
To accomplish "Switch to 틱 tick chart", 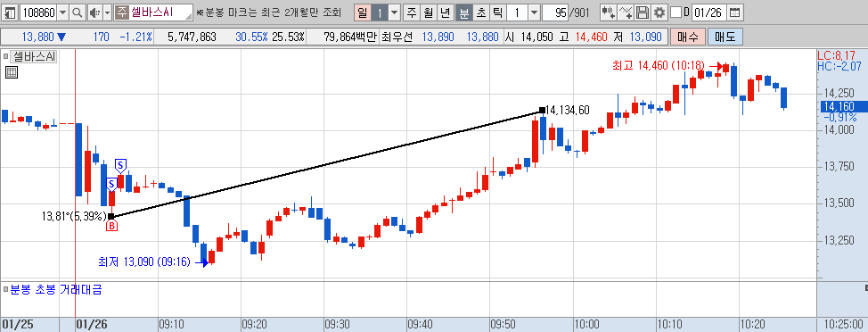I will 497,12.
